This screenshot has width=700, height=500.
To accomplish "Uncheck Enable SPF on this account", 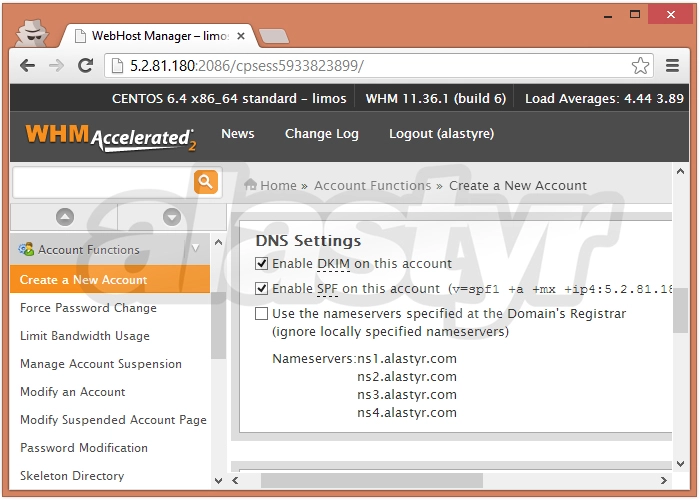I will tap(262, 289).
